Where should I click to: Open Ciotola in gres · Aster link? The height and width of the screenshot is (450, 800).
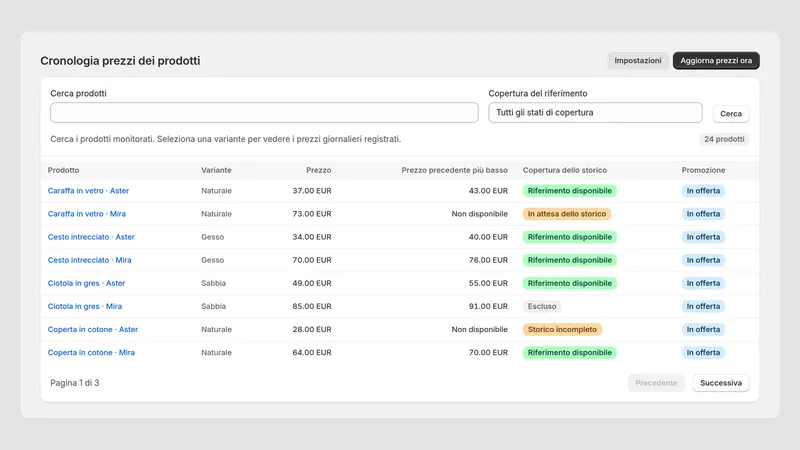point(86,283)
